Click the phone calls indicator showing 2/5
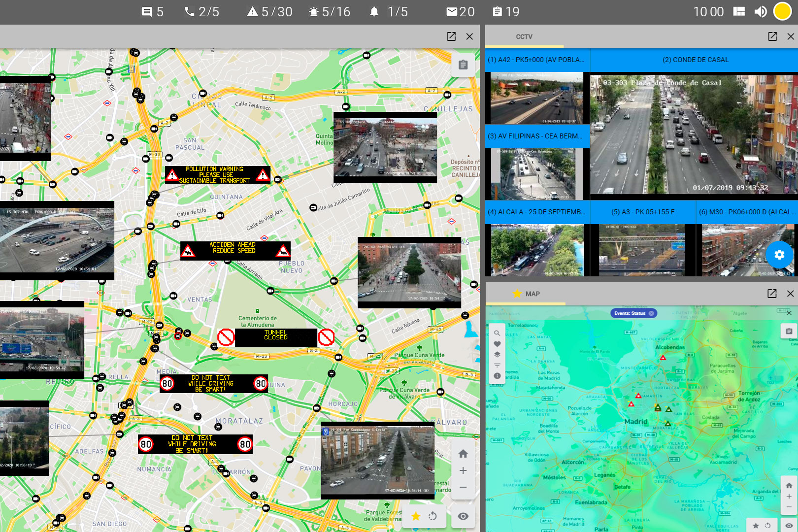Screen dimensions: 798x532 coord(201,12)
